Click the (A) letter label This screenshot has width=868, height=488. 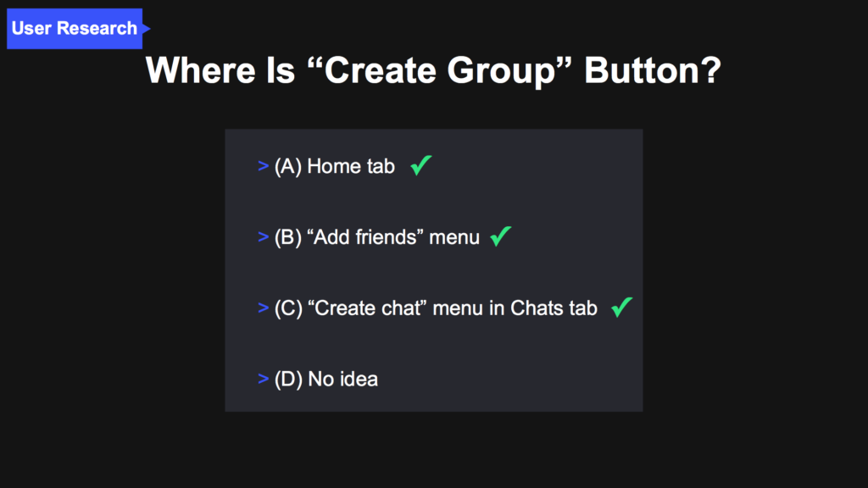(288, 166)
